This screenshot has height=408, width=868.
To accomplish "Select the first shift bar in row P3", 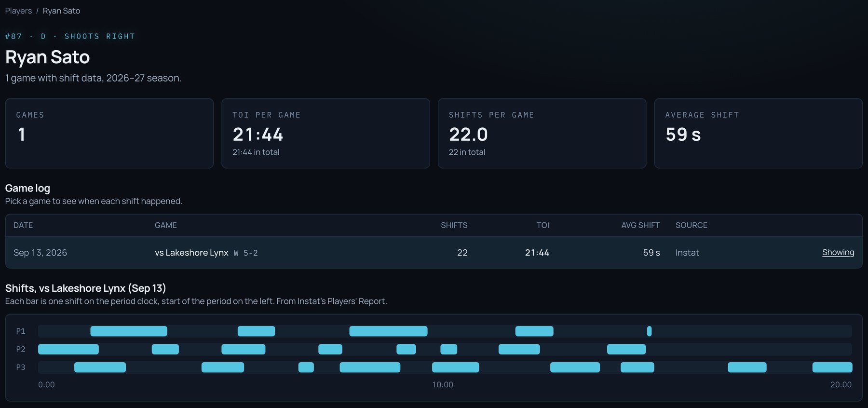I will (x=100, y=367).
